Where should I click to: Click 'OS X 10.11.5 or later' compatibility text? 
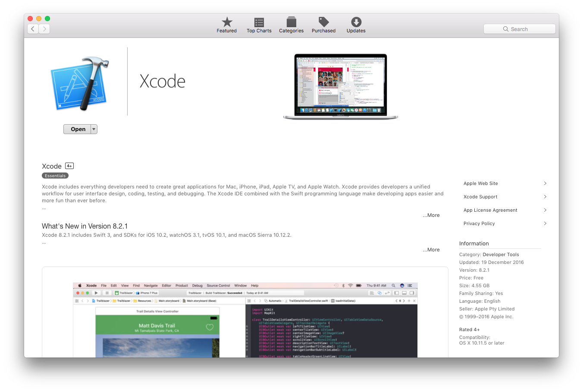pos(482,343)
